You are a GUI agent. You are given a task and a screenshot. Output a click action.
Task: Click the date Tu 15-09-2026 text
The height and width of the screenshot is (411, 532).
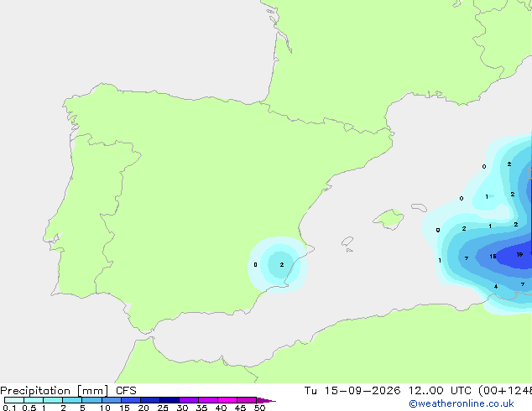352,391
